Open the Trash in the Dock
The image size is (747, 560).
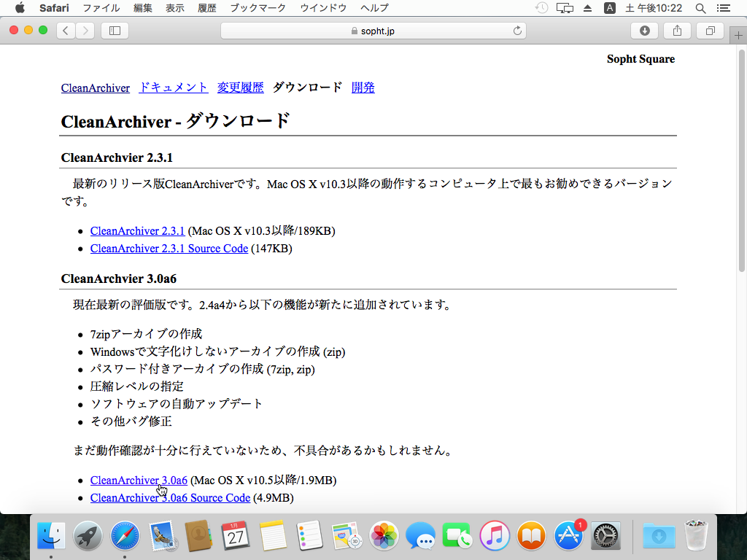coord(696,536)
